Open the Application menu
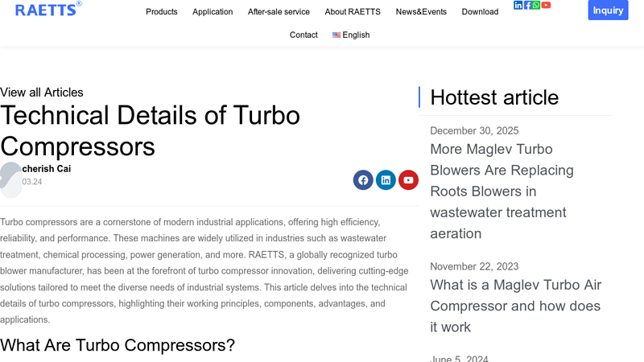Screen dimensions: 644x362 pyautogui.click(x=213, y=12)
